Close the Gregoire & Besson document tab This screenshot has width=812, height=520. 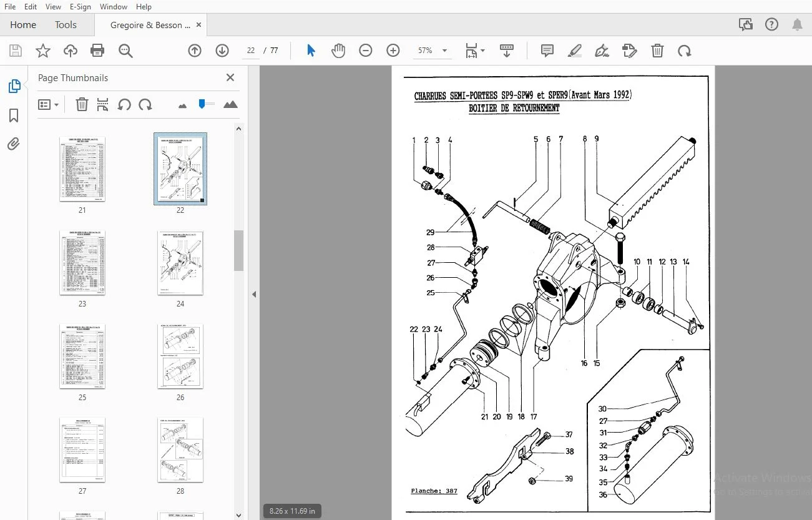pos(199,25)
